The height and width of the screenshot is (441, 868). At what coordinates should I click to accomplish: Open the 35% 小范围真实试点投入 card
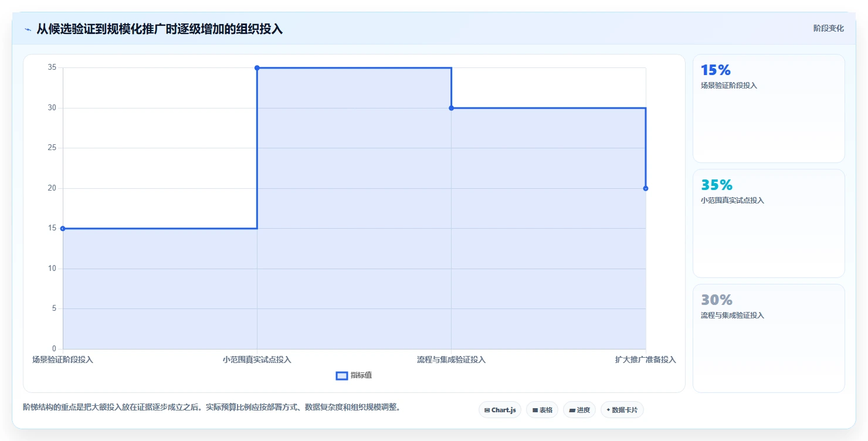pos(768,223)
